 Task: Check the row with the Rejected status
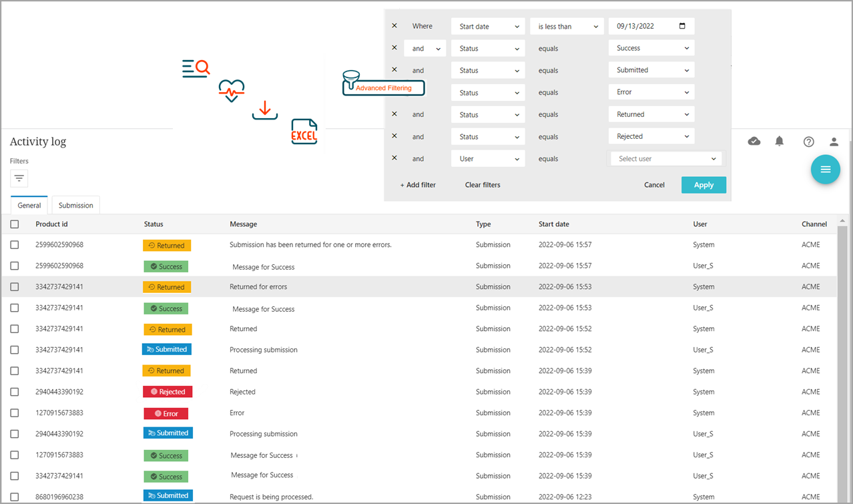15,392
